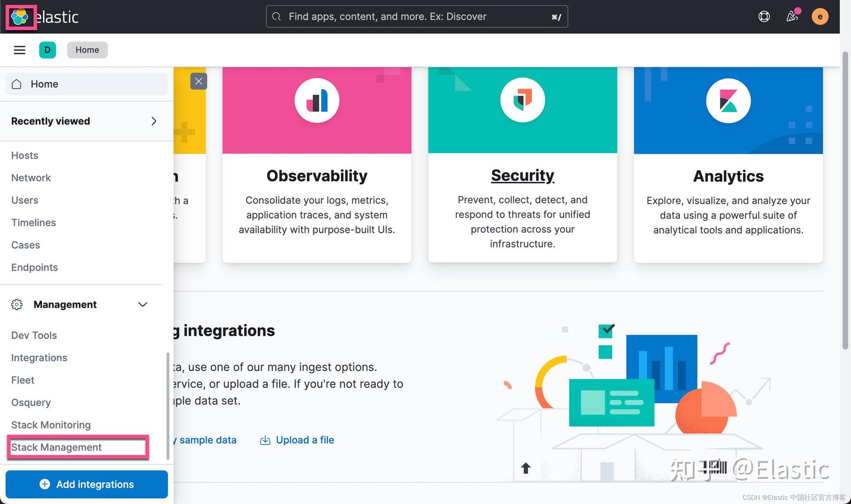Open Analytics via the Kibana icon
Screen dimensions: 851x504
[x=728, y=100]
